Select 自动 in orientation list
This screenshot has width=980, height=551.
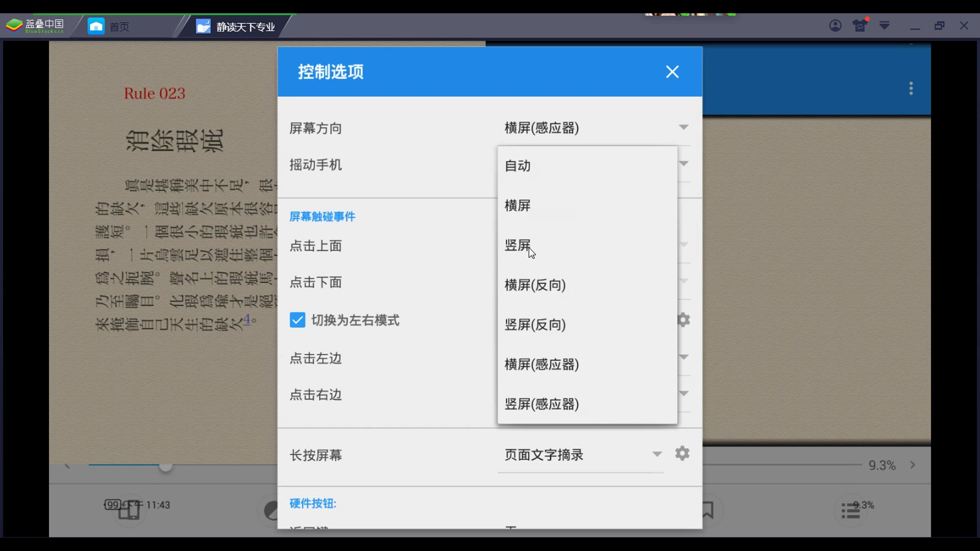pos(587,166)
